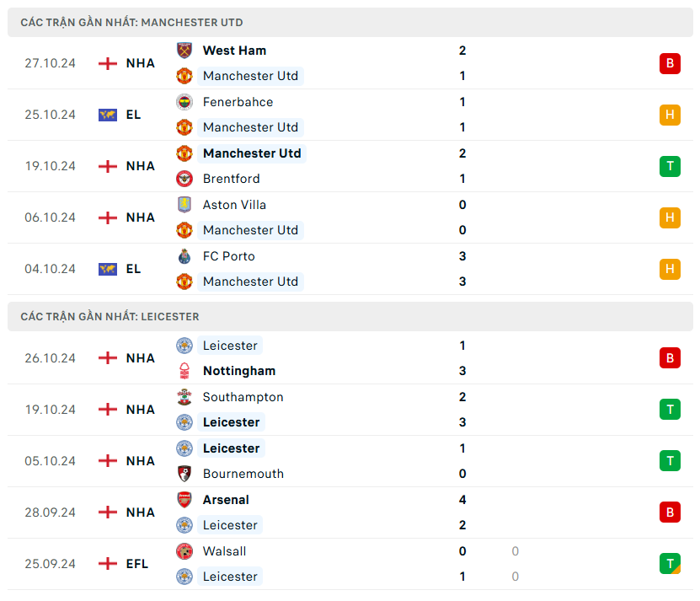700x601 pixels.
Task: Click the Arsenal club crest
Action: tap(184, 500)
